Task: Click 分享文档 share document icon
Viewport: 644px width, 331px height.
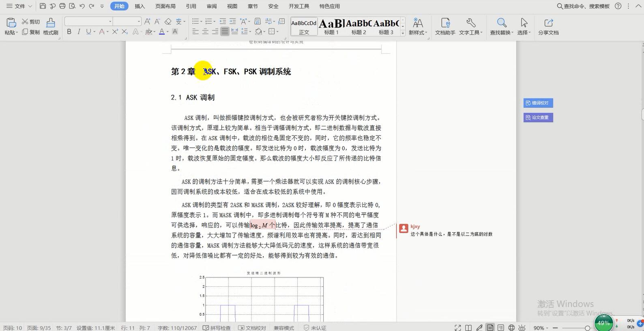Action: [548, 26]
